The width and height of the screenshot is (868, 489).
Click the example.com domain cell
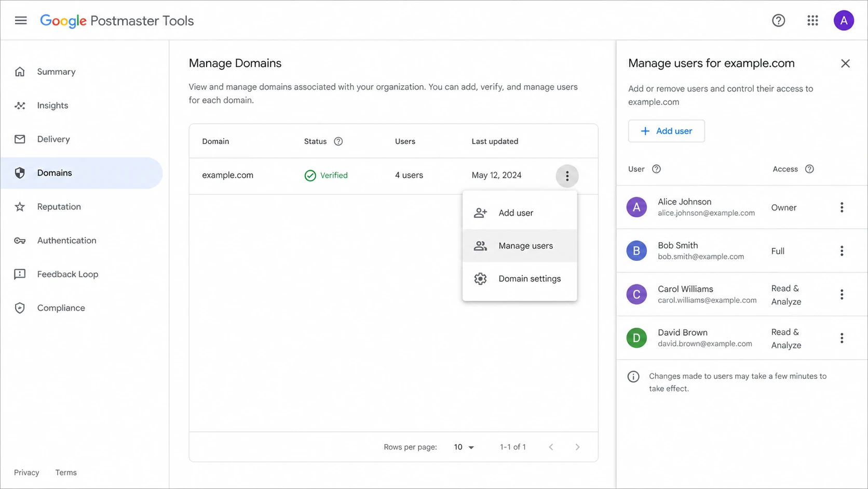(x=227, y=176)
